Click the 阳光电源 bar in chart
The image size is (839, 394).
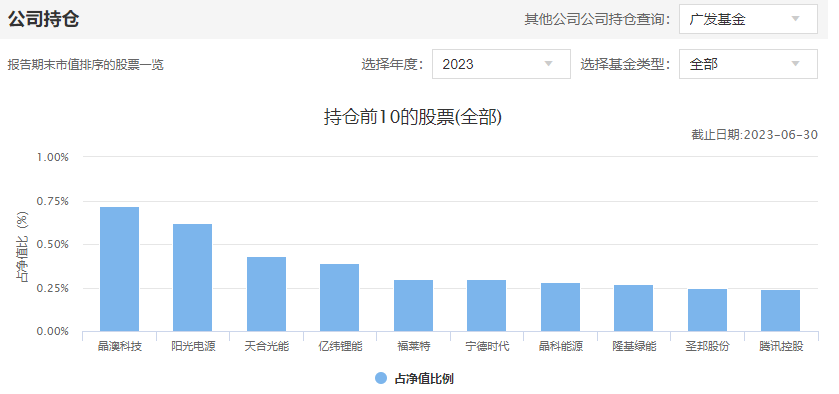193,278
